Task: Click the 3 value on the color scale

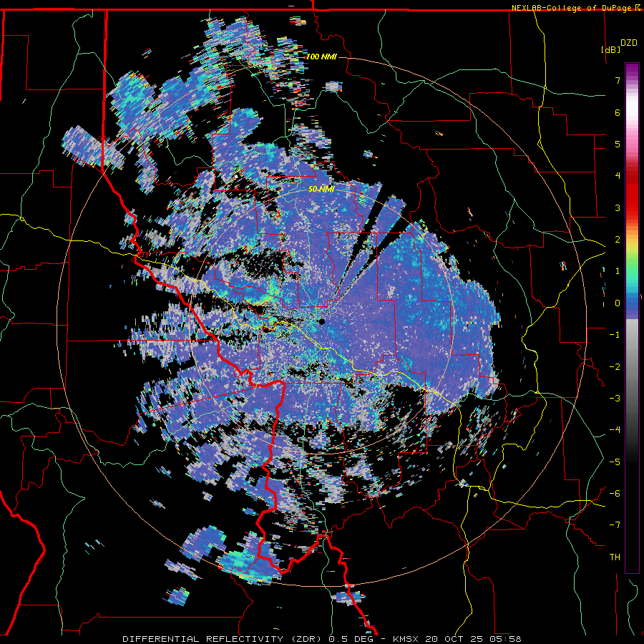Action: tap(618, 208)
